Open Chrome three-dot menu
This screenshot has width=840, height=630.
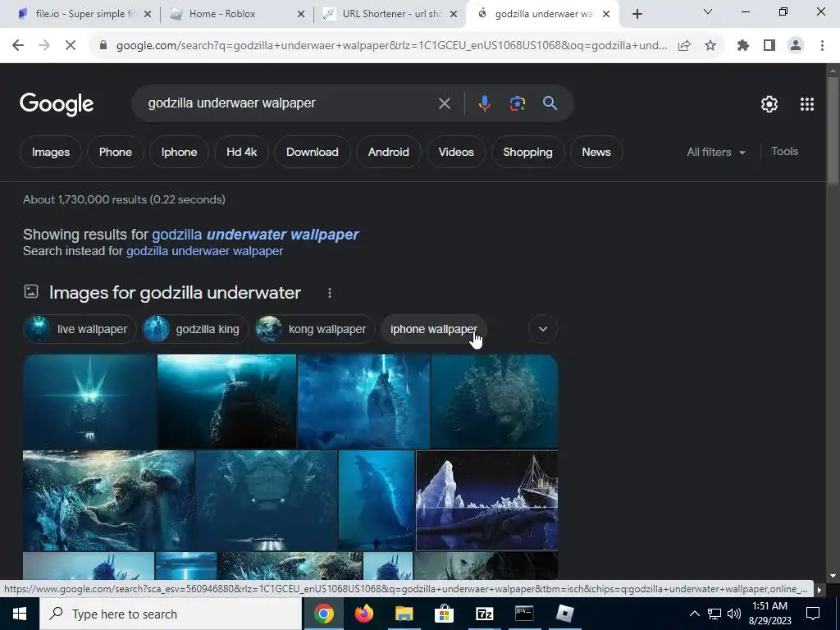pyautogui.click(x=822, y=46)
